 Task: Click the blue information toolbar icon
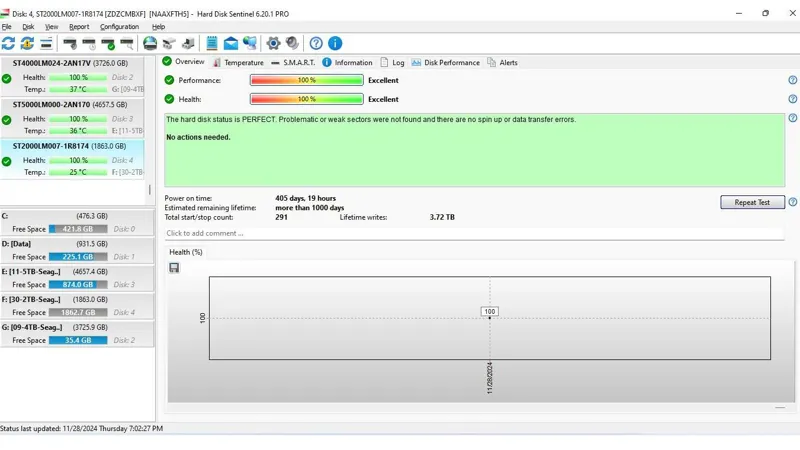click(x=335, y=44)
